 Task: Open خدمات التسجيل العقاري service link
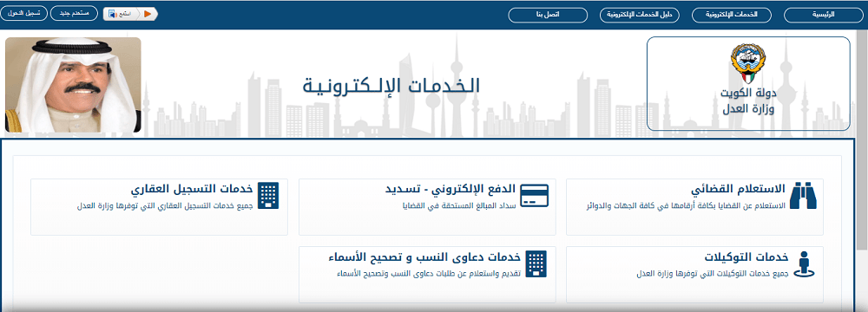[x=192, y=189]
